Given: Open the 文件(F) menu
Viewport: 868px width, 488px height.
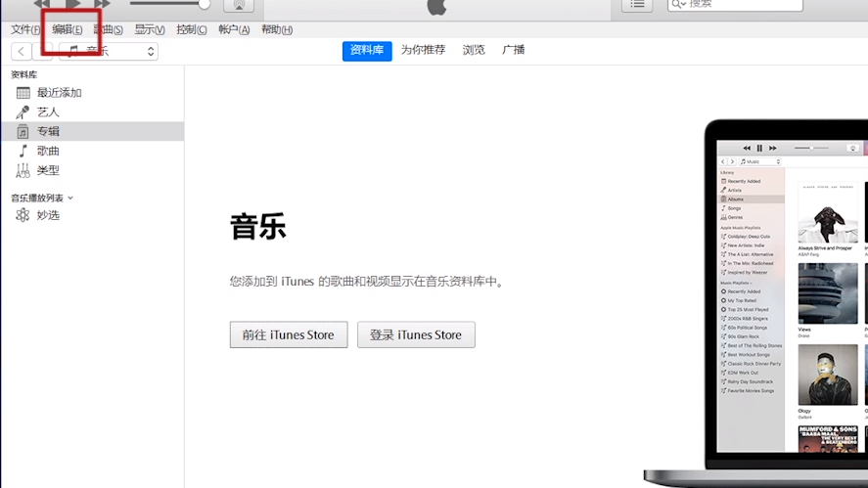Looking at the screenshot, I should click(x=25, y=29).
